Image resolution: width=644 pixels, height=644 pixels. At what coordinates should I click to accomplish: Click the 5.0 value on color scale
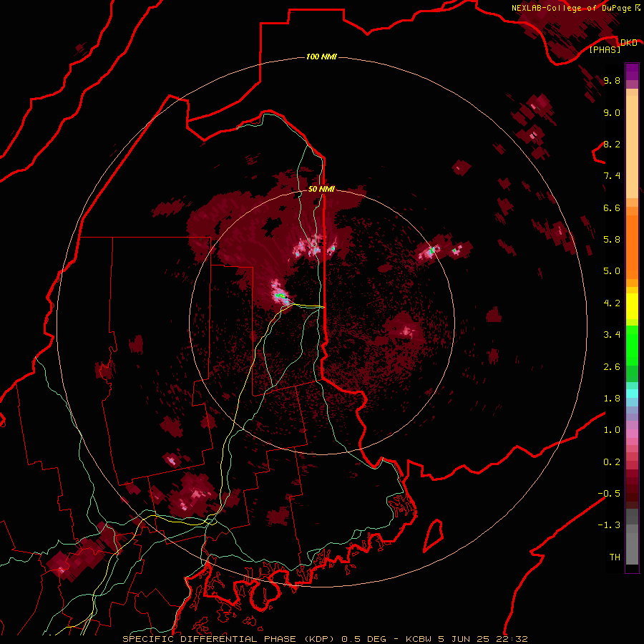612,271
